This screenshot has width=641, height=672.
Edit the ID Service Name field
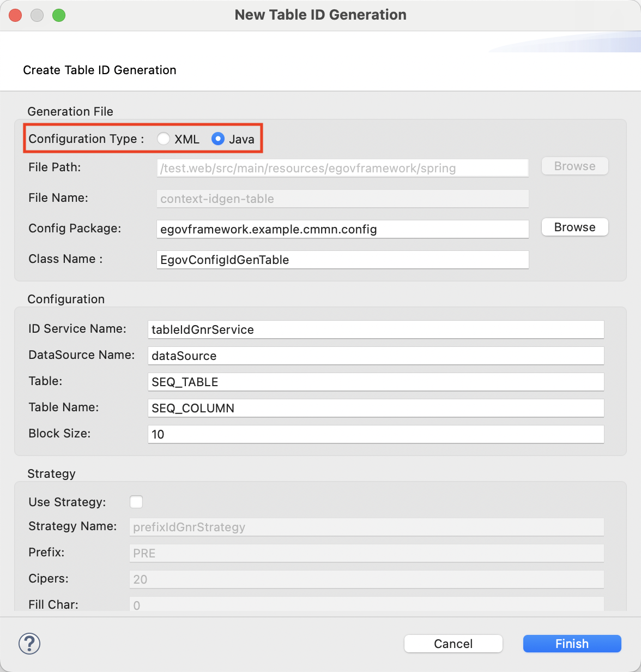(x=376, y=329)
